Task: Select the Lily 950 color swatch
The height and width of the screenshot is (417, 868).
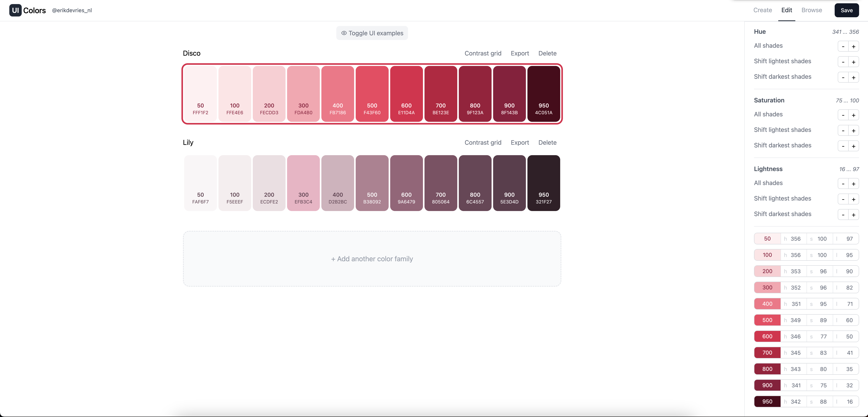Action: [543, 183]
